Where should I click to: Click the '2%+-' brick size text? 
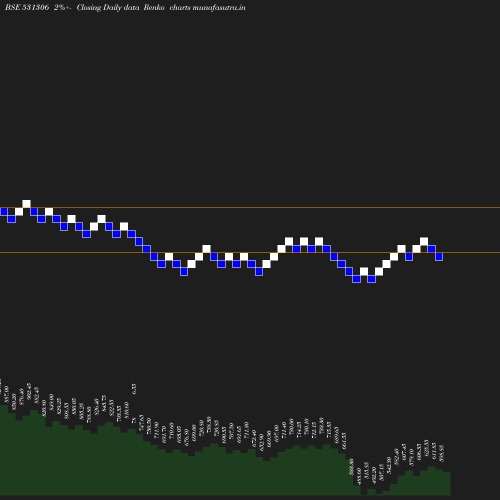(63, 8)
